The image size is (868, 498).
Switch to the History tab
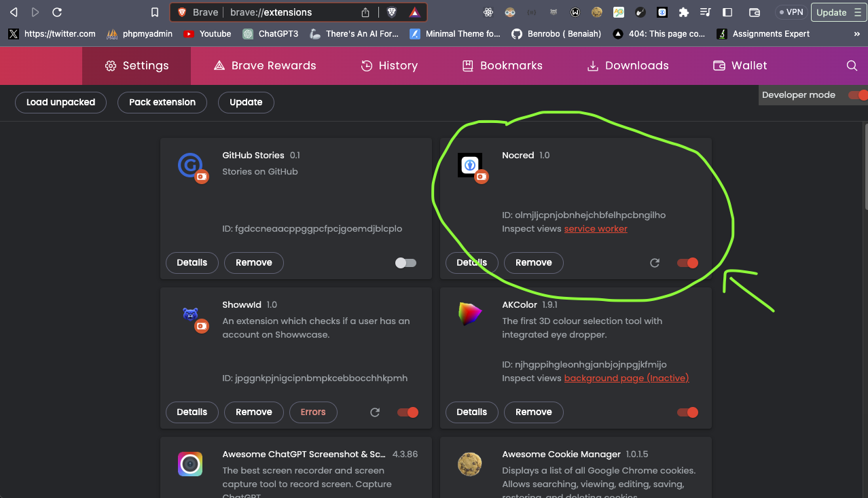388,66
